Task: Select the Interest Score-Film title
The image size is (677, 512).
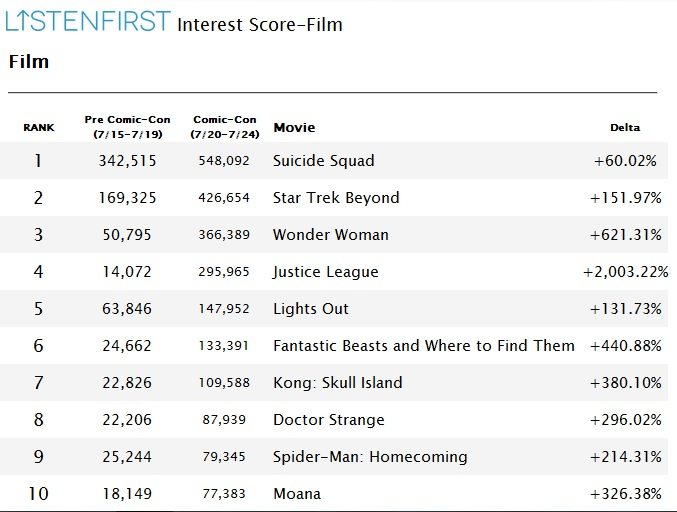Action: 260,25
